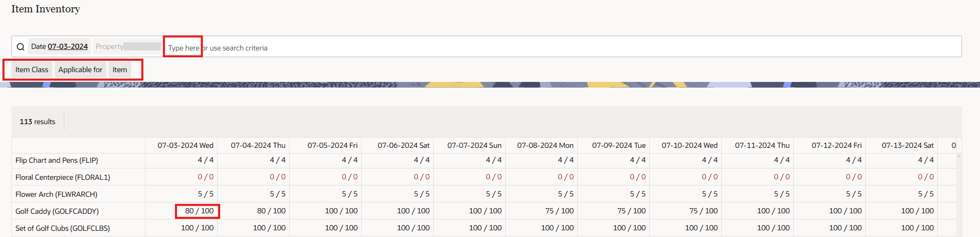Select the Set of Golf Clubs (GOLFCLBS) row

(484, 228)
